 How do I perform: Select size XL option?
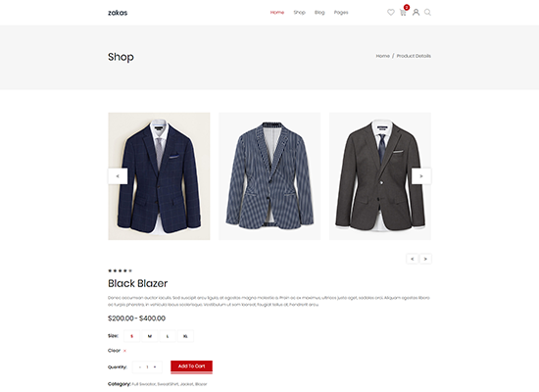coord(185,336)
